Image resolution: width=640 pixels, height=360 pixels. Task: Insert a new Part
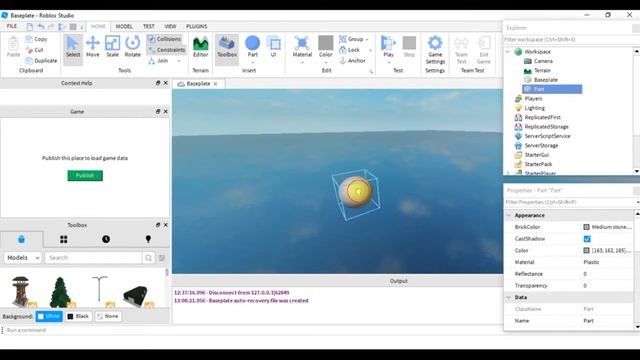click(252, 47)
